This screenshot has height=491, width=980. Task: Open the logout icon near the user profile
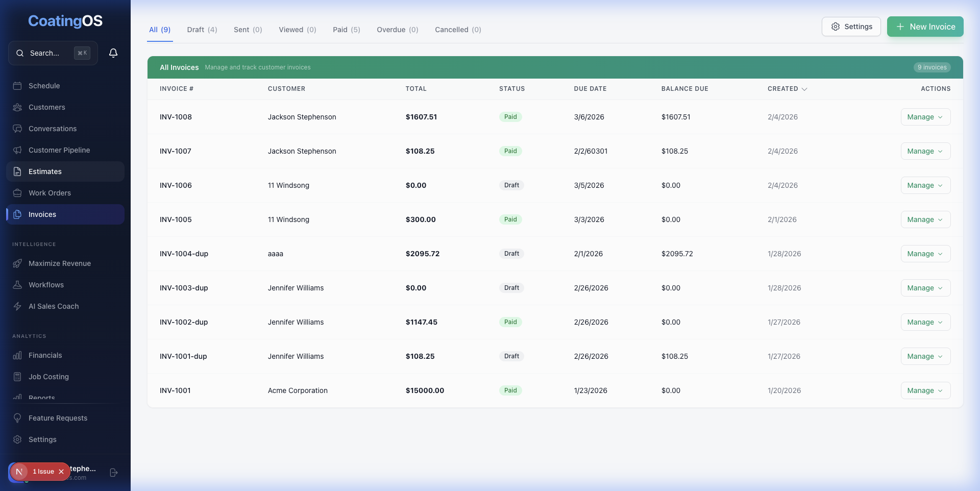pyautogui.click(x=113, y=473)
